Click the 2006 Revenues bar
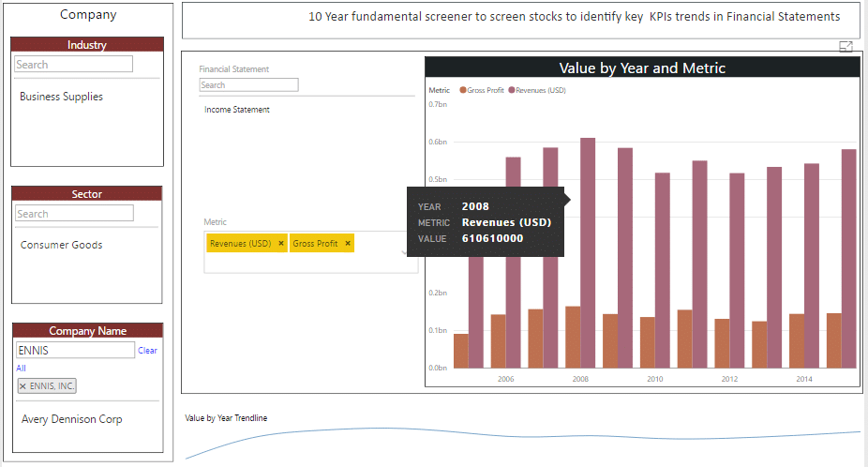868x467 pixels. (x=513, y=263)
